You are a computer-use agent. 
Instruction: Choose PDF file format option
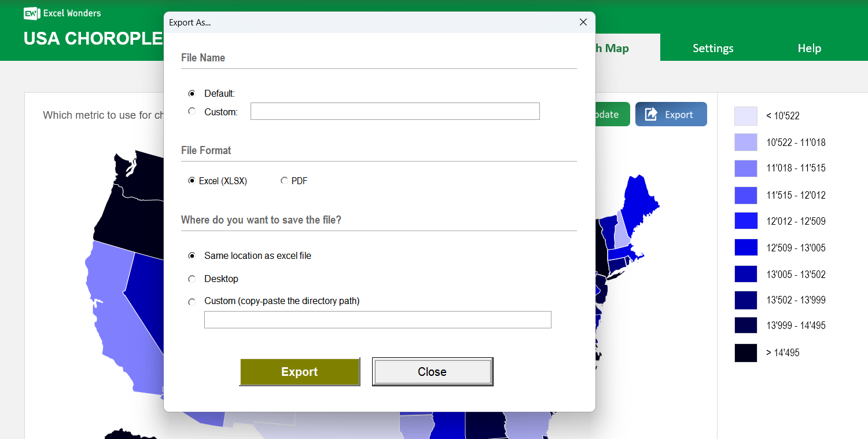(x=284, y=181)
